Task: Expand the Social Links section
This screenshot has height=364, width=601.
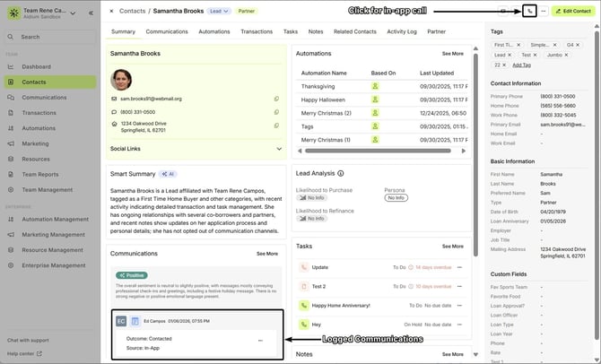Action: tap(277, 149)
